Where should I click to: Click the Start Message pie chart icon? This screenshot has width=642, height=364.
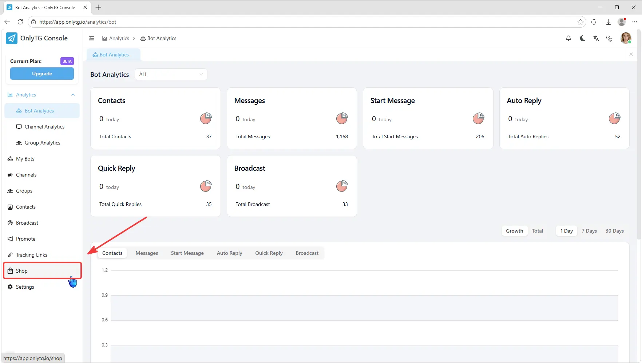[479, 118]
